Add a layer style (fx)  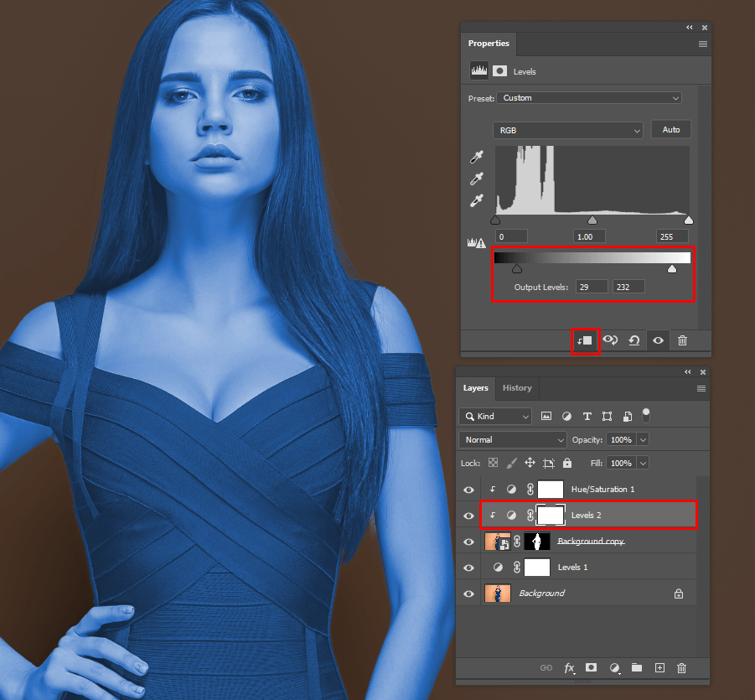[x=569, y=667]
